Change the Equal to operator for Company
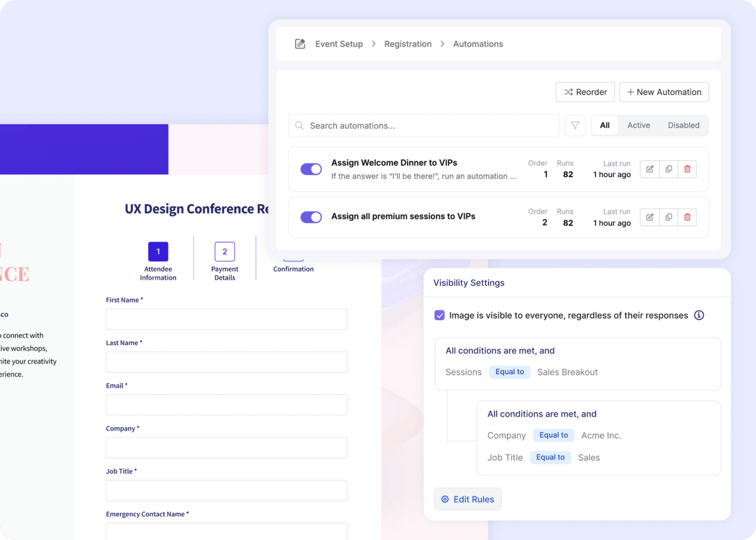 [x=553, y=435]
